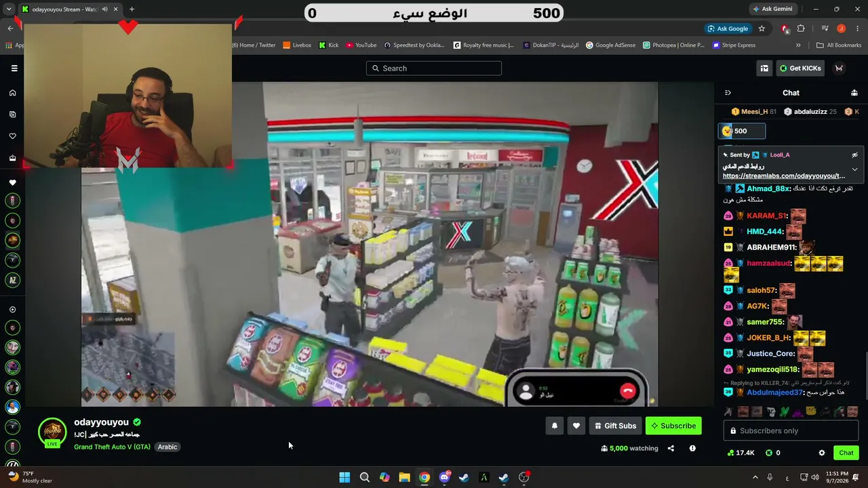Screen dimensions: 868x488
Task: Click Meesi_H top gifter entry
Action: pos(754,111)
